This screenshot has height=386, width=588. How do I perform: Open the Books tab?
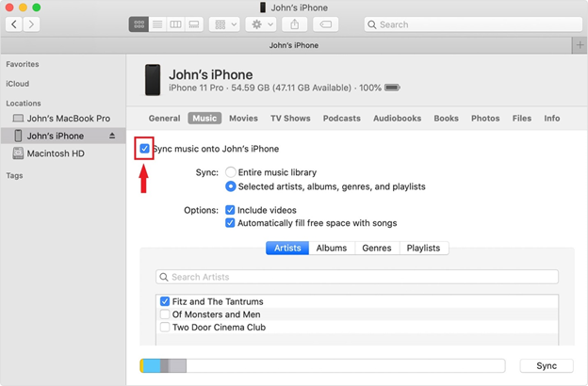tap(447, 118)
